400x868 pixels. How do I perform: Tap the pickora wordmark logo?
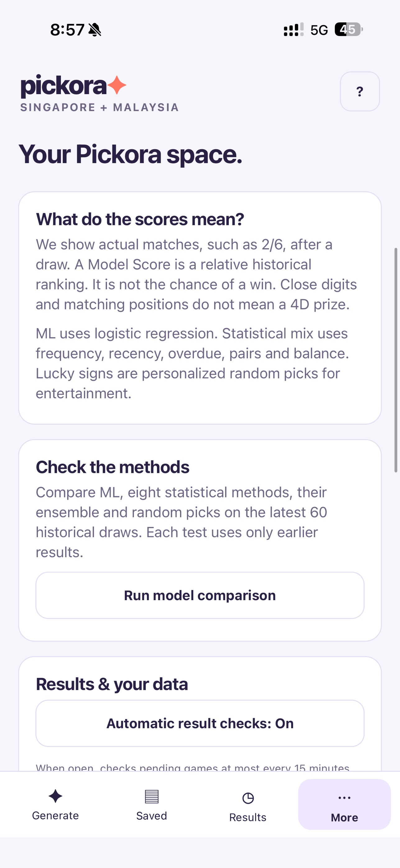[64, 86]
